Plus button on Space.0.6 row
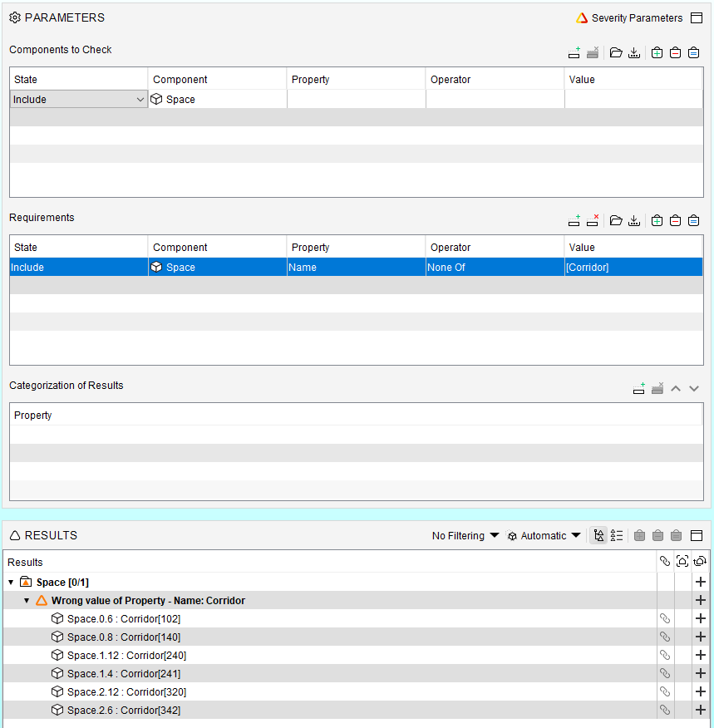This screenshot has width=714, height=728. [x=701, y=618]
